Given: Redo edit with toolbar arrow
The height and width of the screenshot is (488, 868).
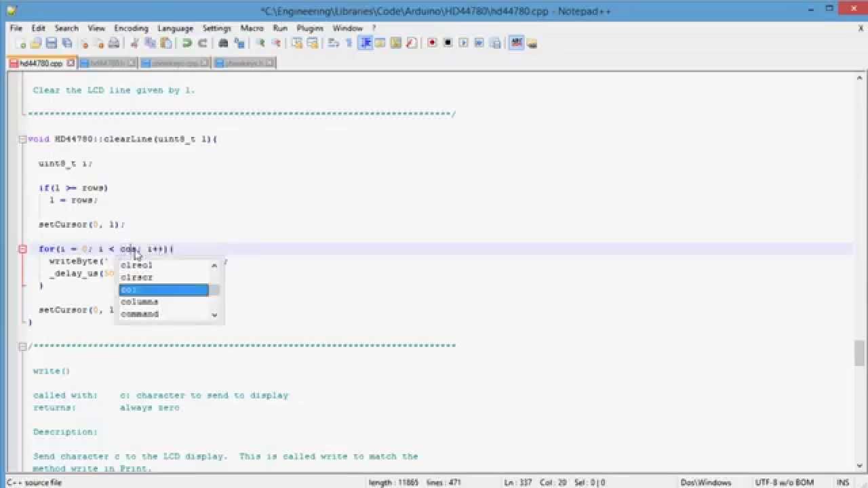Looking at the screenshot, I should [x=202, y=43].
